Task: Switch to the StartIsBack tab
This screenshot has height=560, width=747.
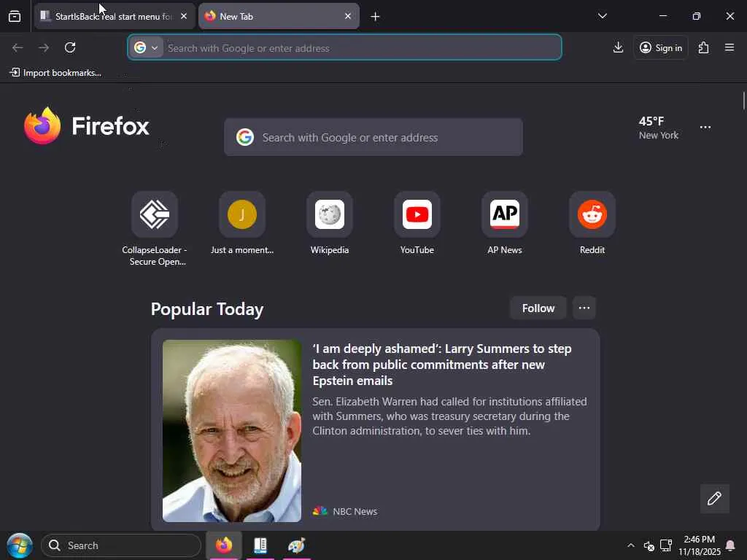Action: pyautogui.click(x=115, y=16)
